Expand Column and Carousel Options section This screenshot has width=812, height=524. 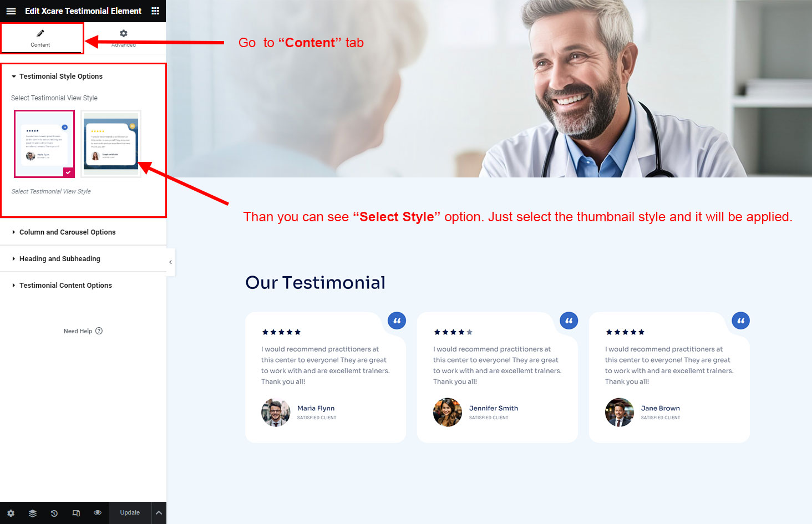[x=67, y=232]
